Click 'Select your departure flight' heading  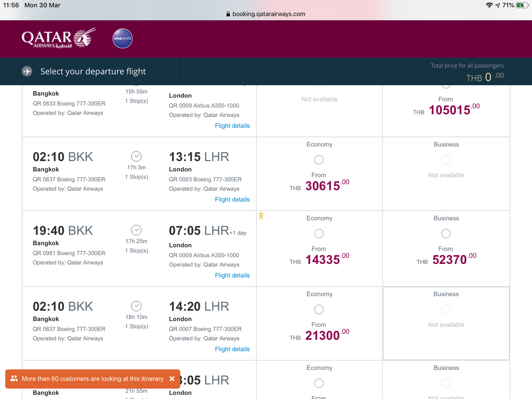pyautogui.click(x=93, y=71)
